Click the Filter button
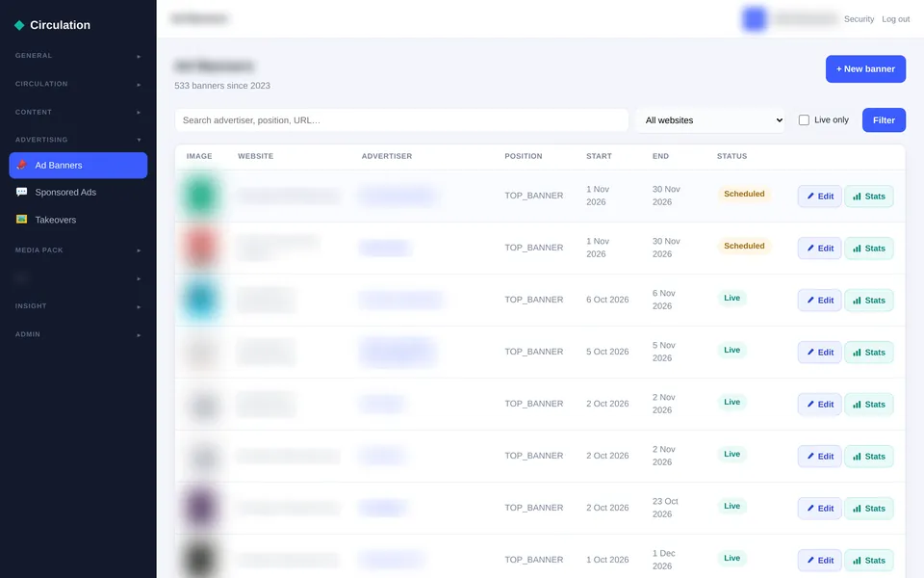Viewport: 924px width, 578px height. (884, 120)
